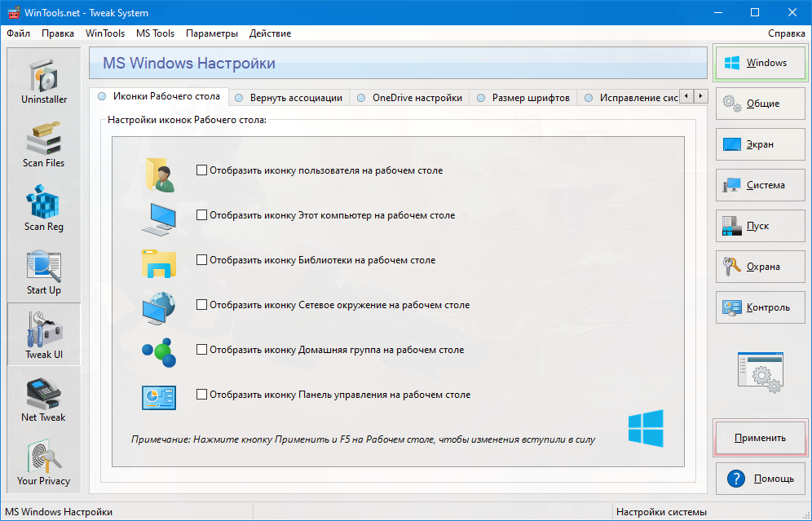812x521 pixels.
Task: Open the OneDrive настройки tab
Action: pos(409,98)
